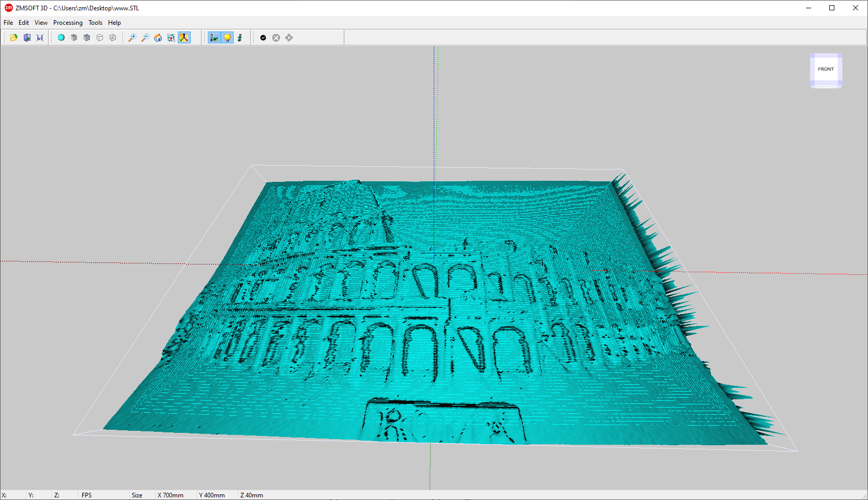Click the save floppy disk icon
The width and height of the screenshot is (868, 500).
(40, 38)
